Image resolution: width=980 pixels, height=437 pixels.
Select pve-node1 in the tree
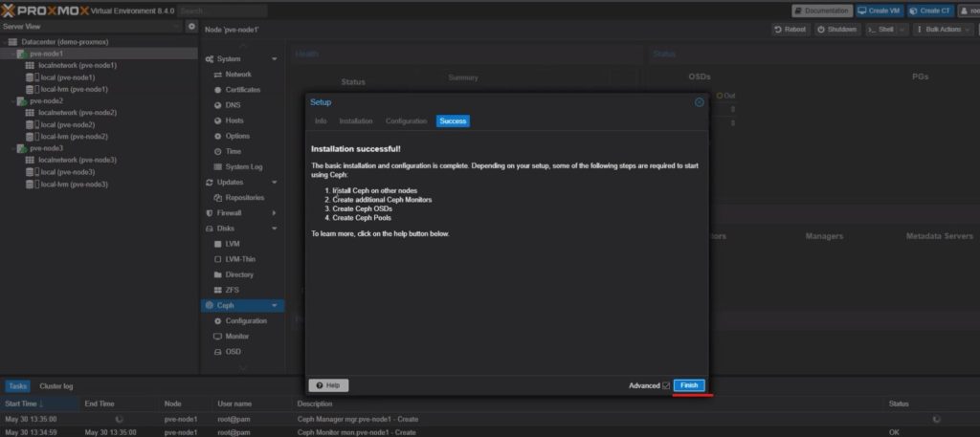pyautogui.click(x=46, y=54)
